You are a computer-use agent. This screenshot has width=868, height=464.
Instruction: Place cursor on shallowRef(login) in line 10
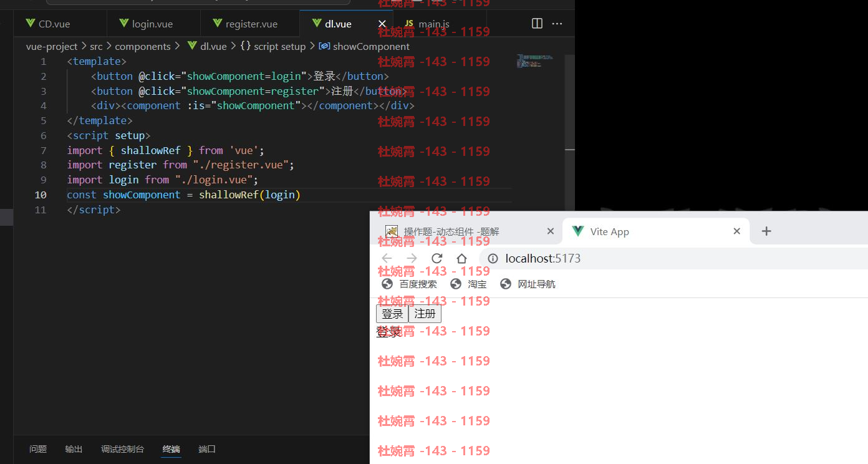[x=249, y=195]
